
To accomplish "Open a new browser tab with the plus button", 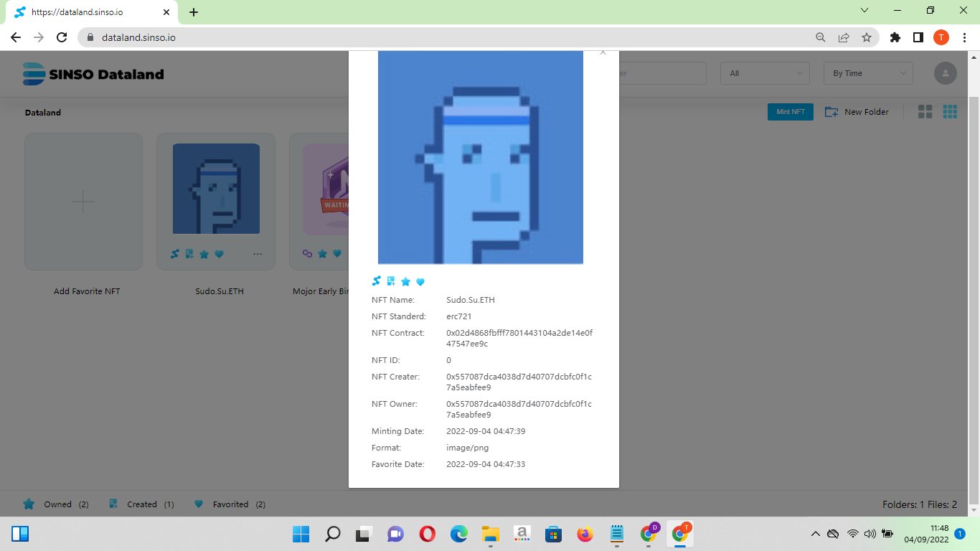I will click(x=194, y=12).
